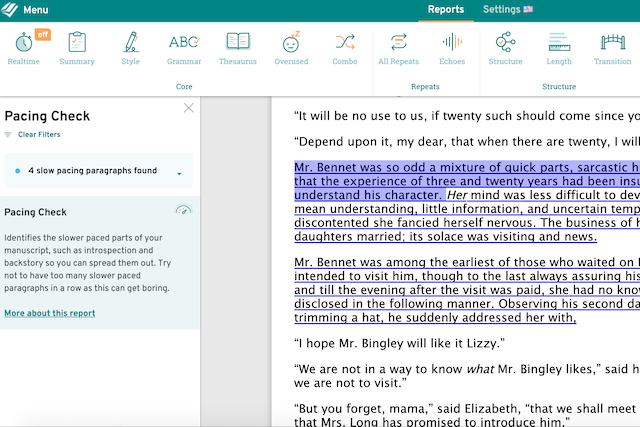Viewport: 640px width, 427px height.
Task: Click the ProWritingAid logo icon
Action: (9, 9)
